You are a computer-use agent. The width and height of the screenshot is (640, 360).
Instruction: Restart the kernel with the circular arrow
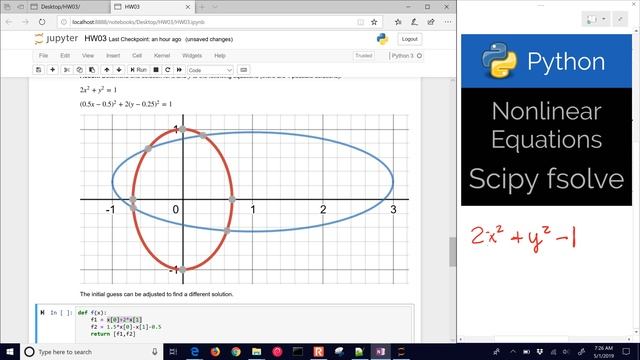(x=167, y=70)
